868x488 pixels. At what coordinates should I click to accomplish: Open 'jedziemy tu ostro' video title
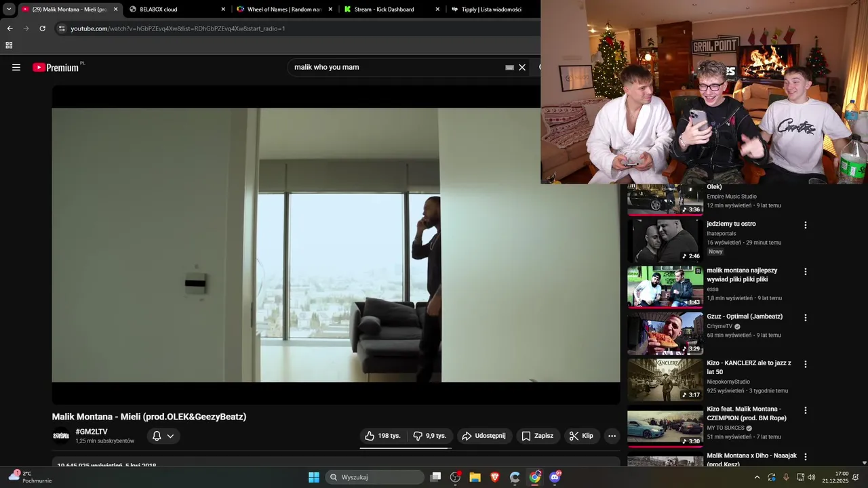pyautogui.click(x=731, y=224)
